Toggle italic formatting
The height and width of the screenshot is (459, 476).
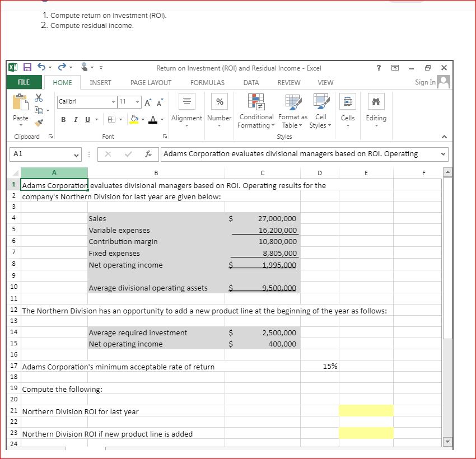[x=76, y=120]
